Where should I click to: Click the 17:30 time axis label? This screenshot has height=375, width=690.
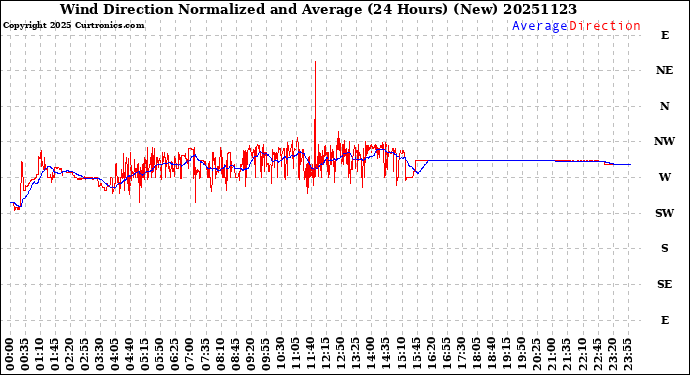coord(462,354)
